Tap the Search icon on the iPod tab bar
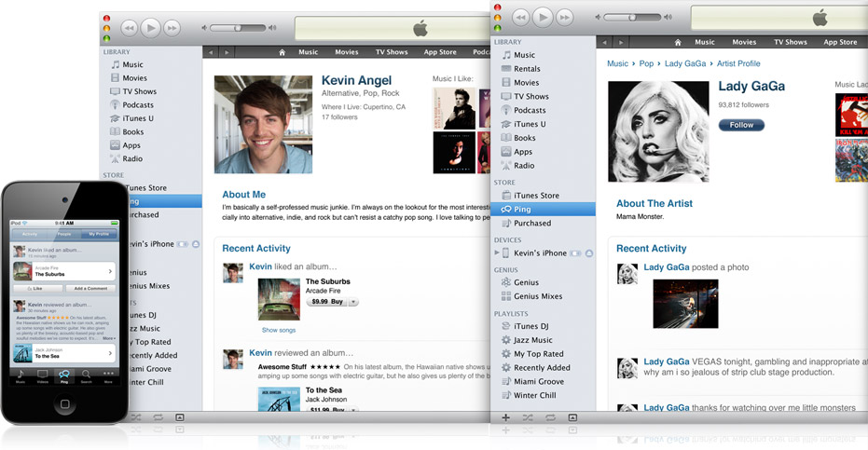 click(86, 375)
